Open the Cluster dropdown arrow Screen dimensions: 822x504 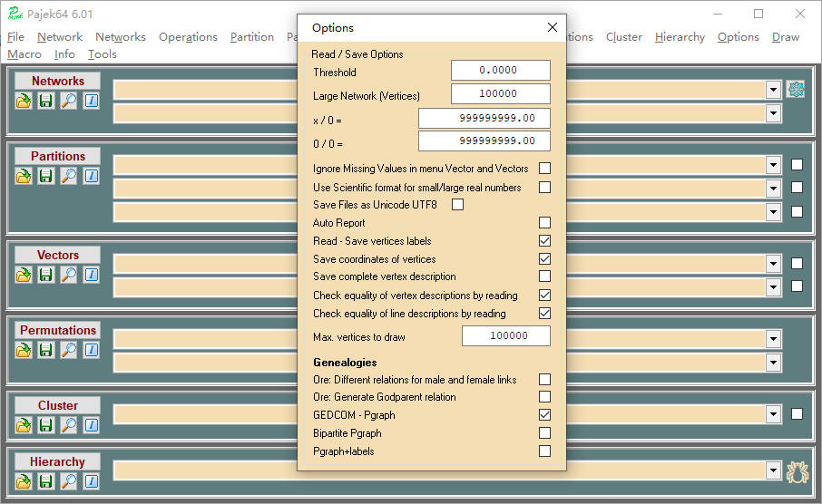(773, 414)
